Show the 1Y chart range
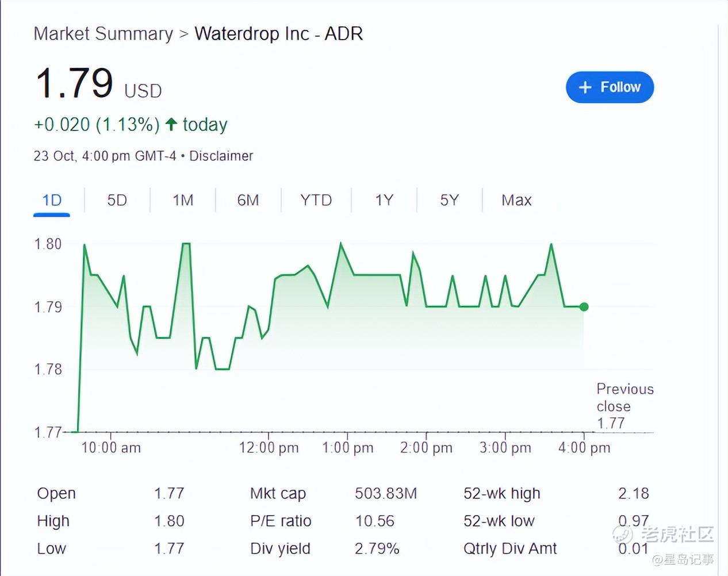Screen dimensions: 728x576 point(384,200)
